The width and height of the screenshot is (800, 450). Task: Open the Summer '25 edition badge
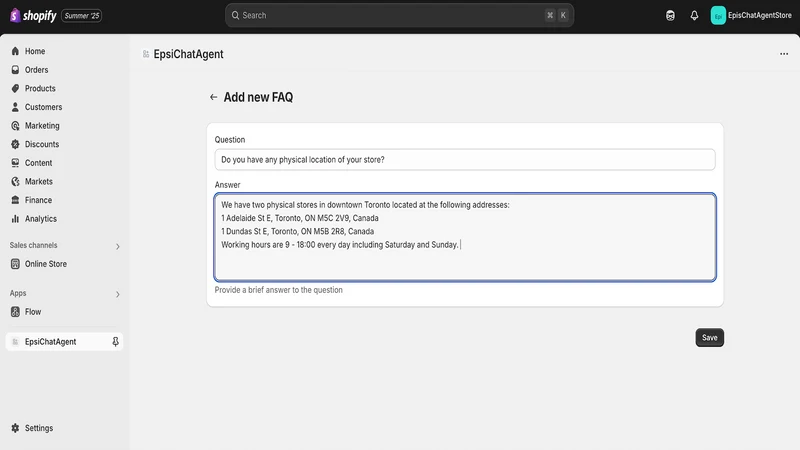82,16
